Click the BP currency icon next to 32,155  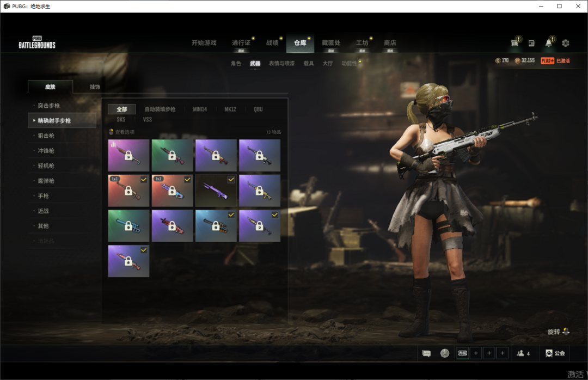click(518, 61)
